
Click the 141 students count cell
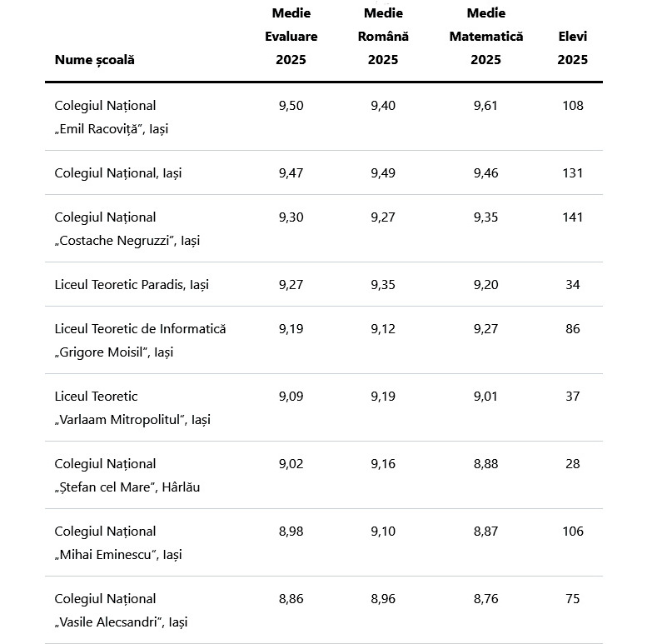572,217
